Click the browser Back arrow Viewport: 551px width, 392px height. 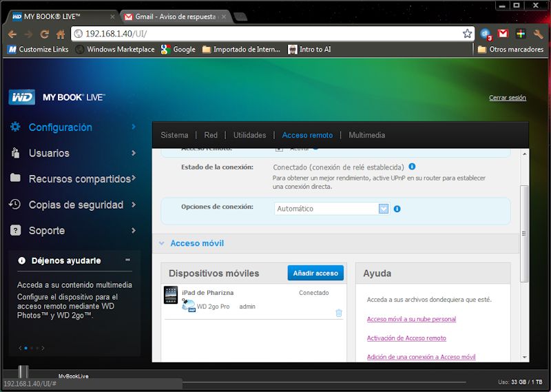[x=12, y=34]
